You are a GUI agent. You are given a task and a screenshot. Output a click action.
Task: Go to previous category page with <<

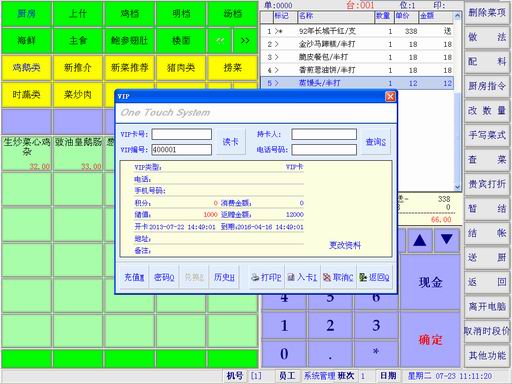(220, 41)
